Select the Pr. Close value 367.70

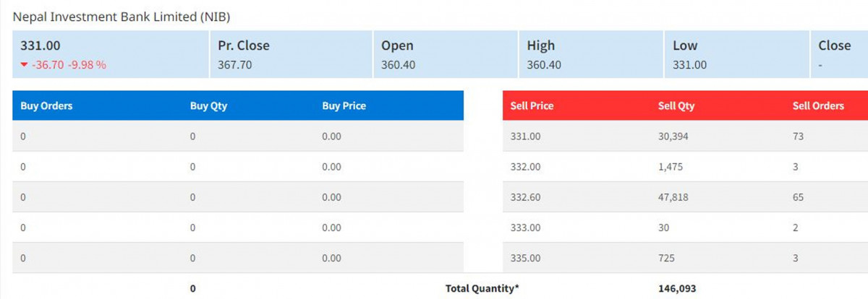[237, 65]
